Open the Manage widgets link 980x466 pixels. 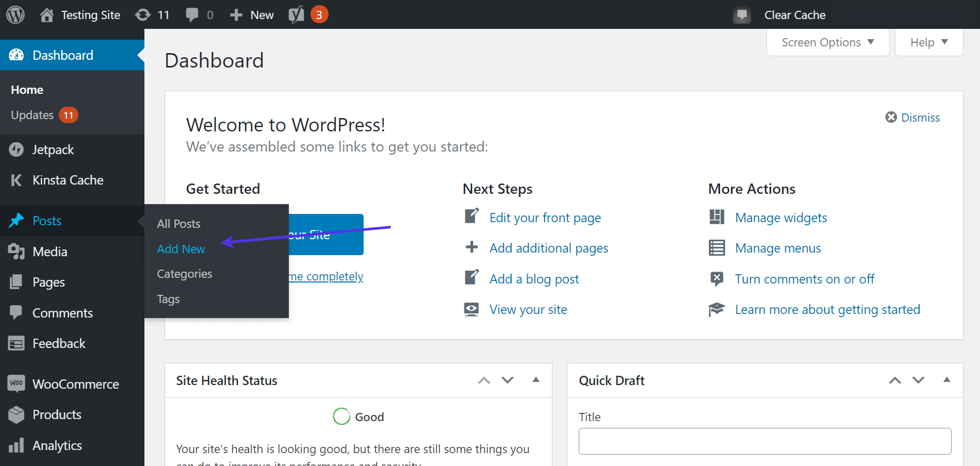click(781, 218)
